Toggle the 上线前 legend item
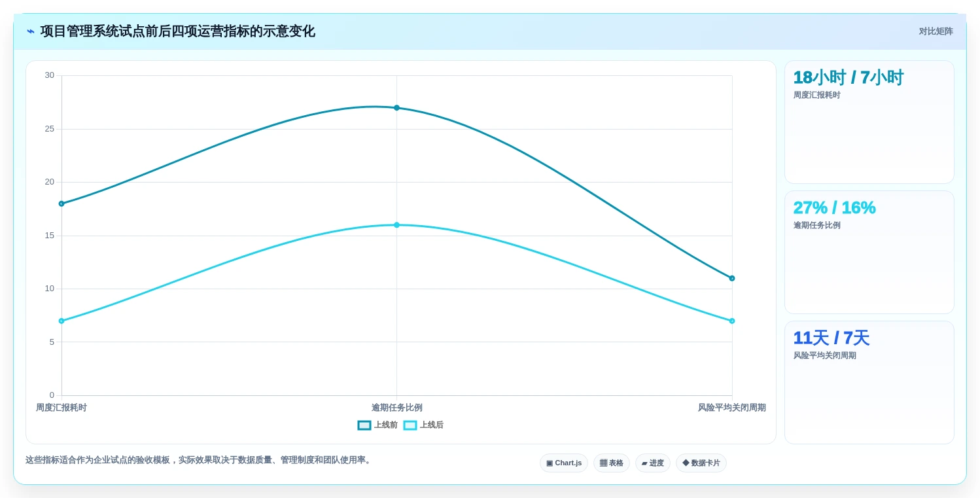This screenshot has width=980, height=498. pyautogui.click(x=377, y=425)
